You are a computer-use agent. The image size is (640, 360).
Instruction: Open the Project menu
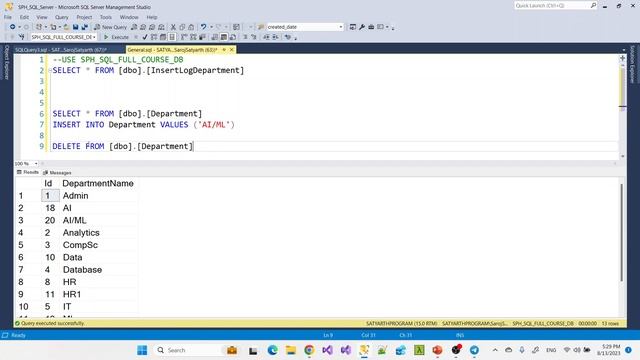pos(84,17)
